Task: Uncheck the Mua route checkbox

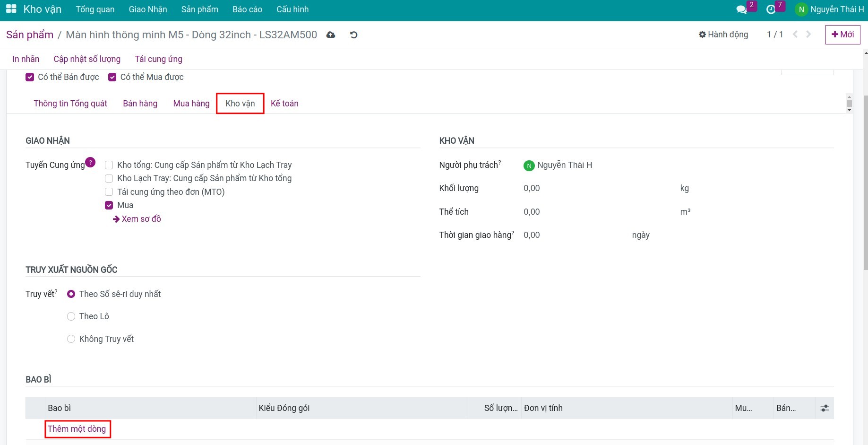Action: (x=109, y=205)
